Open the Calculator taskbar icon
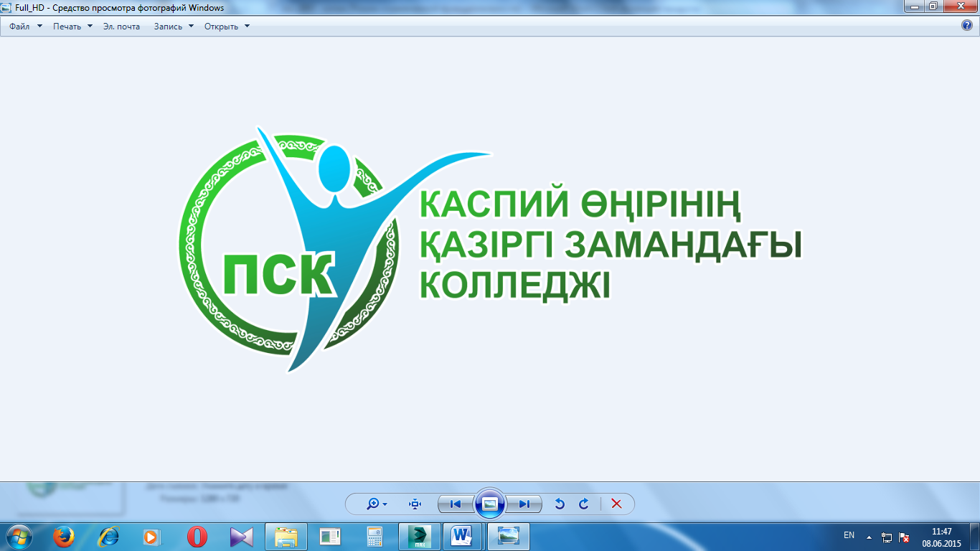This screenshot has width=980, height=551. (x=374, y=537)
